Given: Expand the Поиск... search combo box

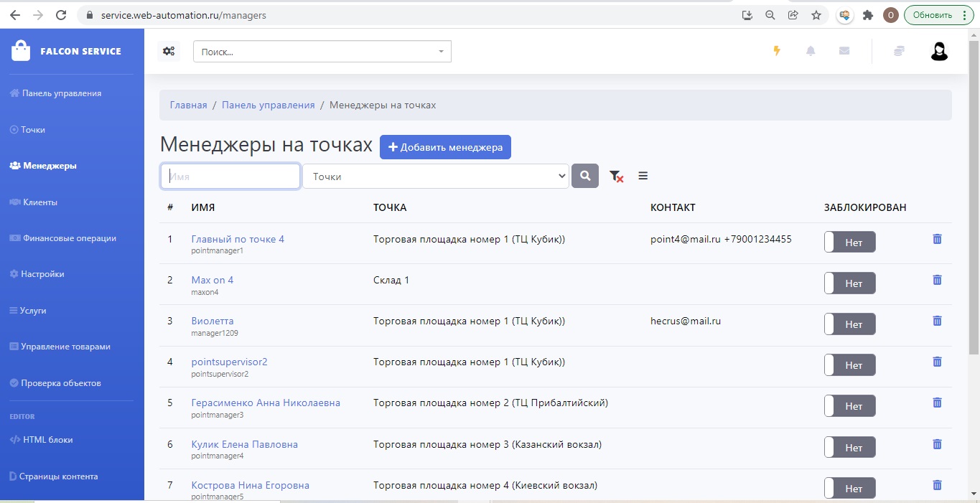Looking at the screenshot, I should [322, 52].
